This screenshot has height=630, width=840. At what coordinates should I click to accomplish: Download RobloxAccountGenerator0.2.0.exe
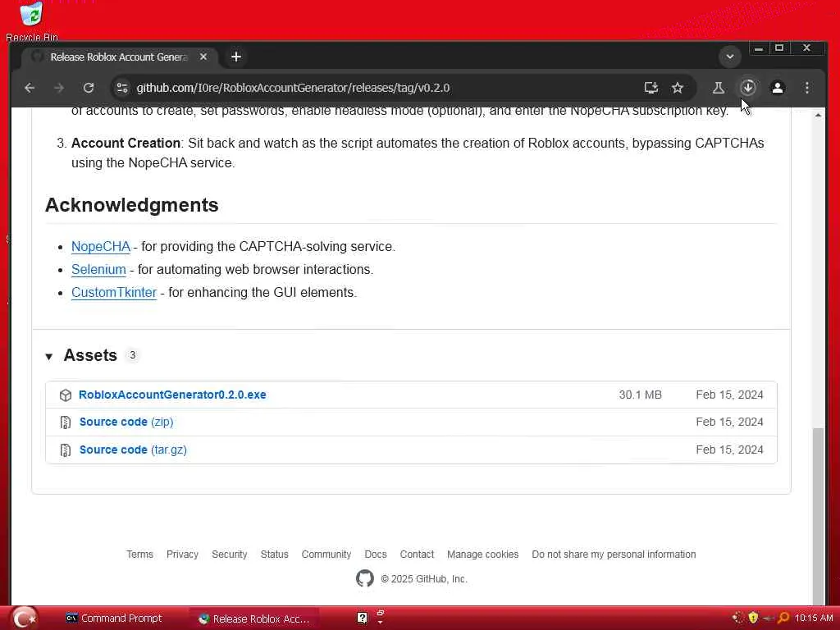point(172,395)
